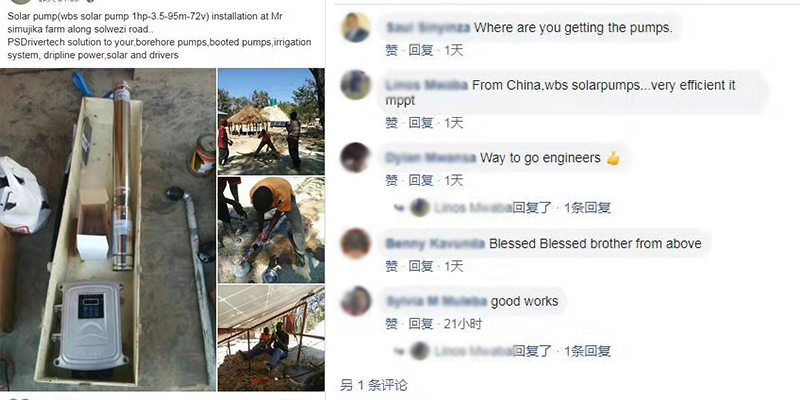
Task: Open the large solar pump box photo
Action: pos(108,229)
